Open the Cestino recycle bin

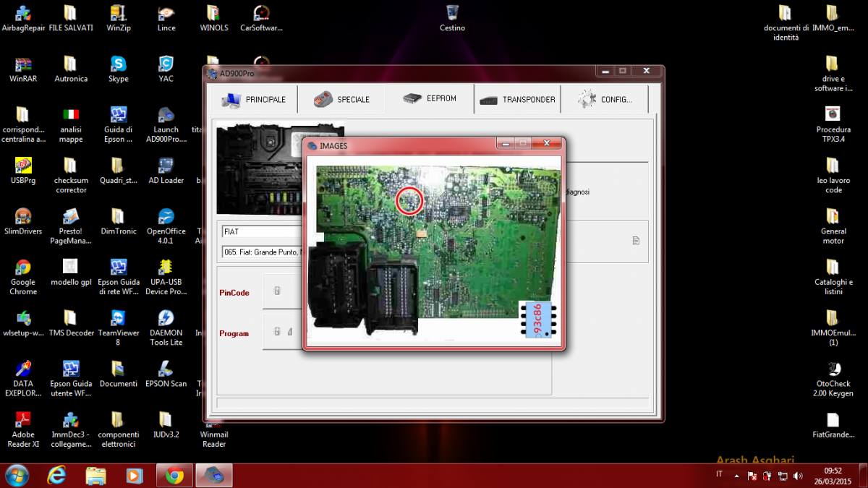coord(452,18)
